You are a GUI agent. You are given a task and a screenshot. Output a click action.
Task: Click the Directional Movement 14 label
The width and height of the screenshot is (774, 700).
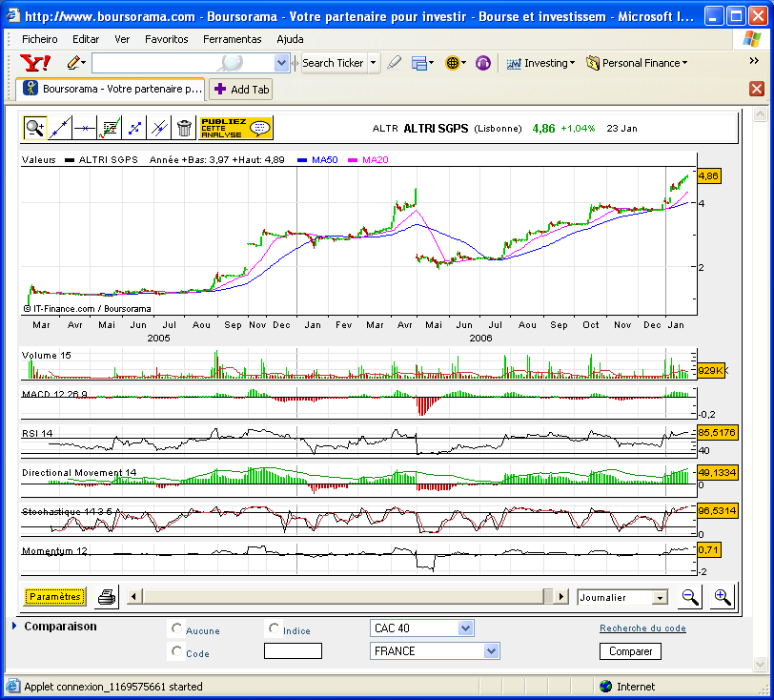click(79, 473)
